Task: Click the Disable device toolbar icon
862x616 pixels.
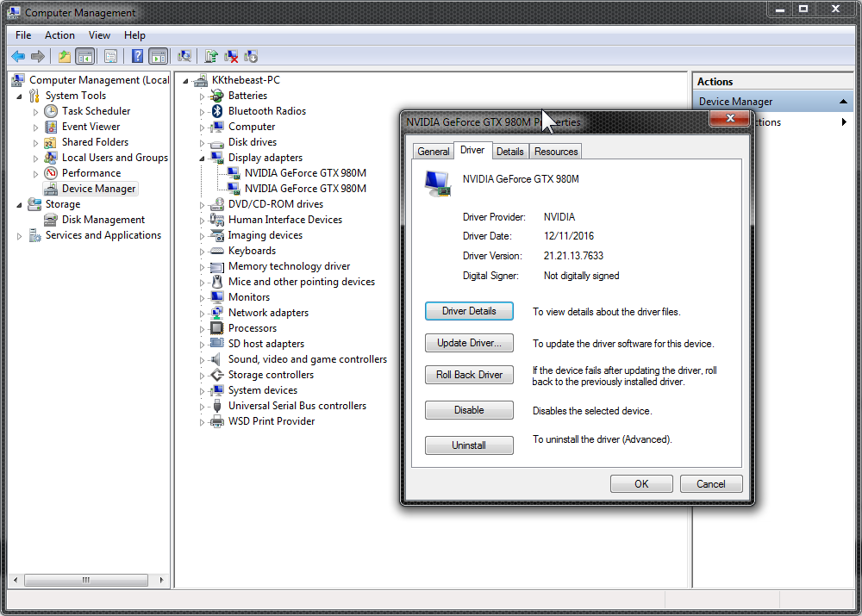Action: (251, 56)
